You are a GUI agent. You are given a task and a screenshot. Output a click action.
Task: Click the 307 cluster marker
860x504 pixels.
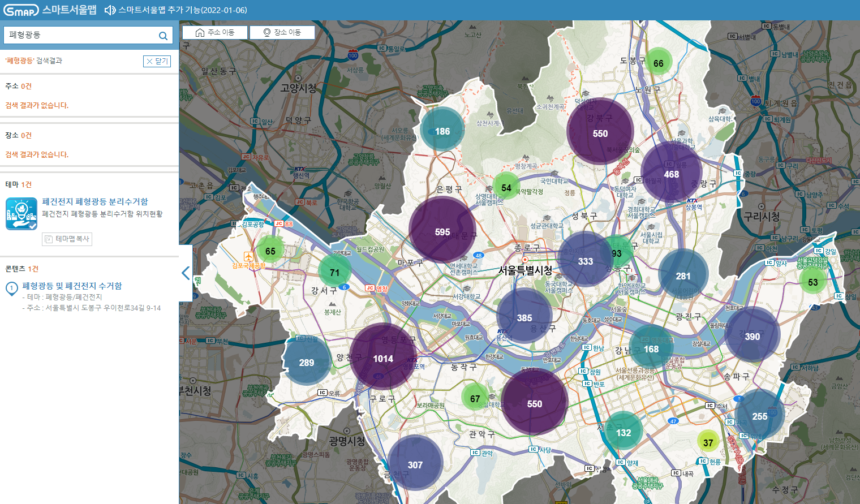coord(415,463)
